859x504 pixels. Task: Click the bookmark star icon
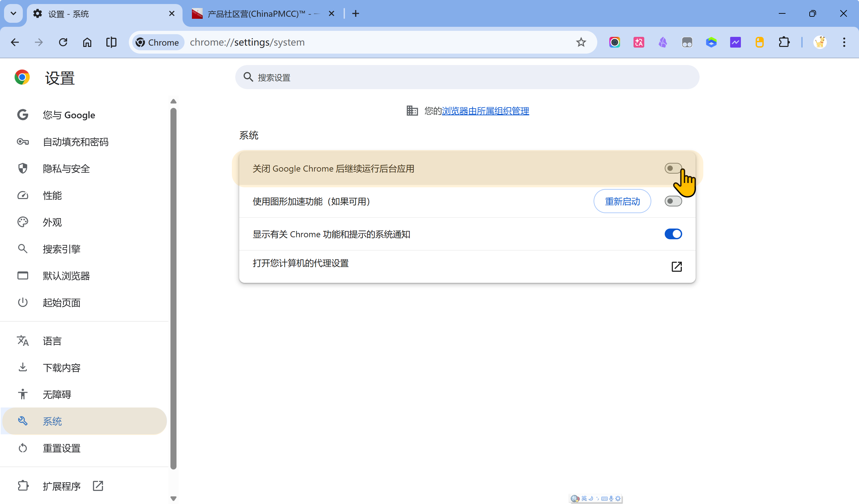point(581,42)
